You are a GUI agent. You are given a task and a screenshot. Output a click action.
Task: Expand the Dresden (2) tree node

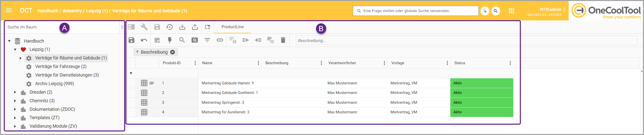click(x=15, y=92)
